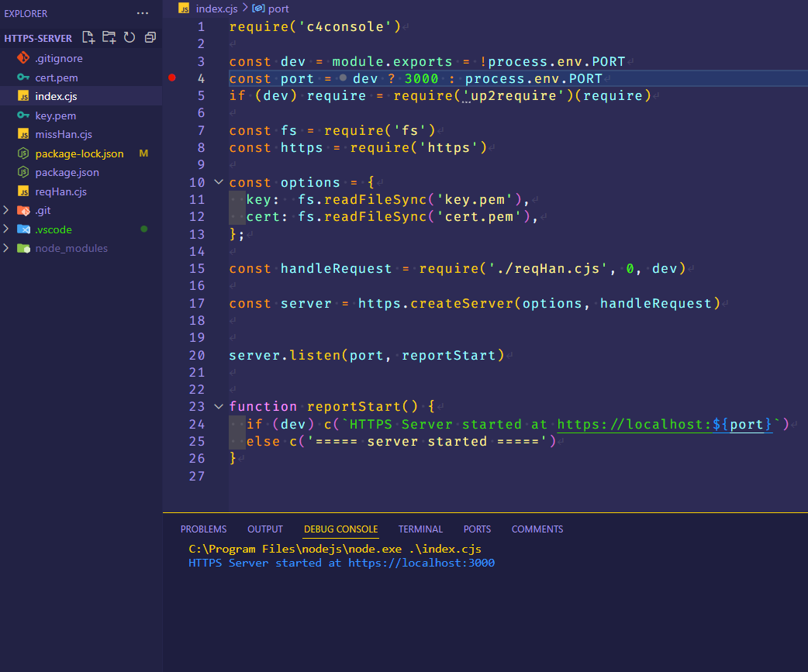Open the PORTS panel tab
808x672 pixels.
click(477, 529)
